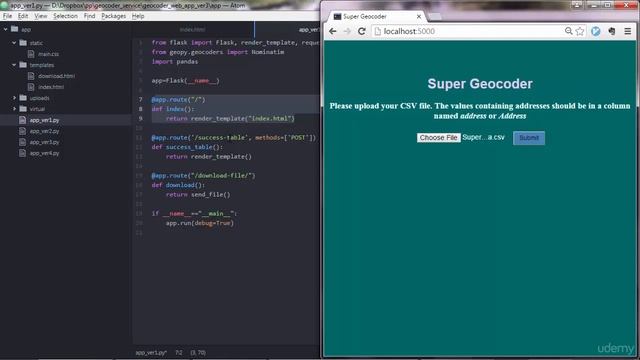Viewport: 640px width, 360px height.
Task: Open the Chrome hamburger menu
Action: pyautogui.click(x=628, y=31)
